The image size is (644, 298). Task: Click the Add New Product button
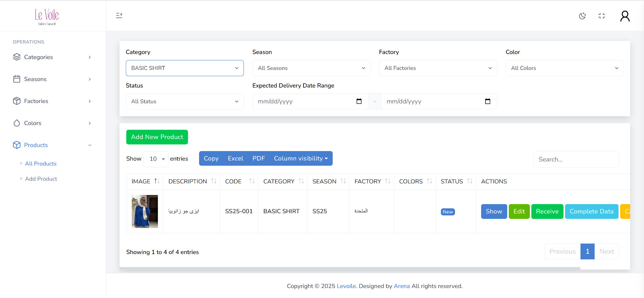click(x=157, y=137)
